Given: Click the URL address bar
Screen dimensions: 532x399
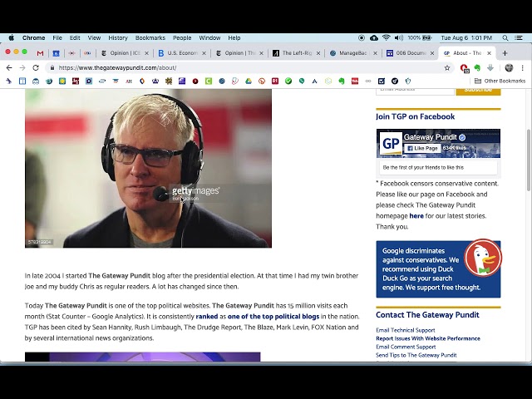Looking at the screenshot, I should tap(249, 68).
